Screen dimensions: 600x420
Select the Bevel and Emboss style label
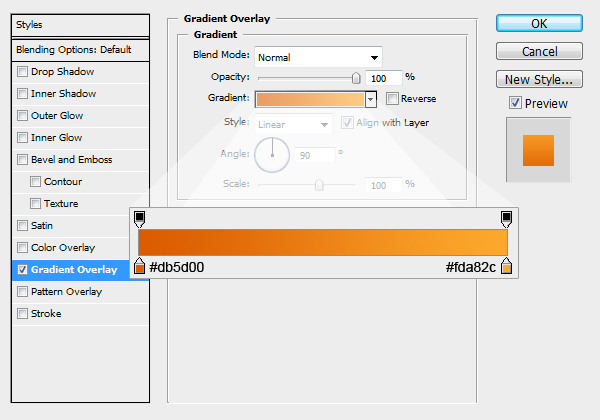click(72, 160)
